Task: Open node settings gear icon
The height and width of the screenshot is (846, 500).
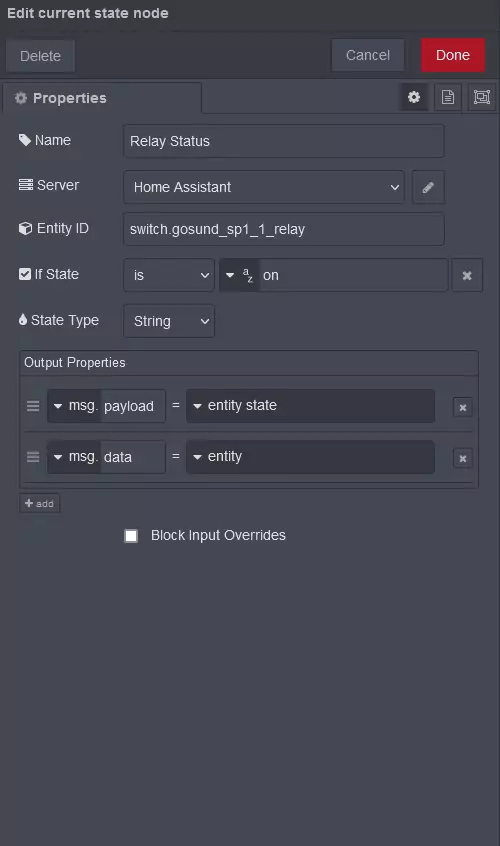Action: pos(414,97)
